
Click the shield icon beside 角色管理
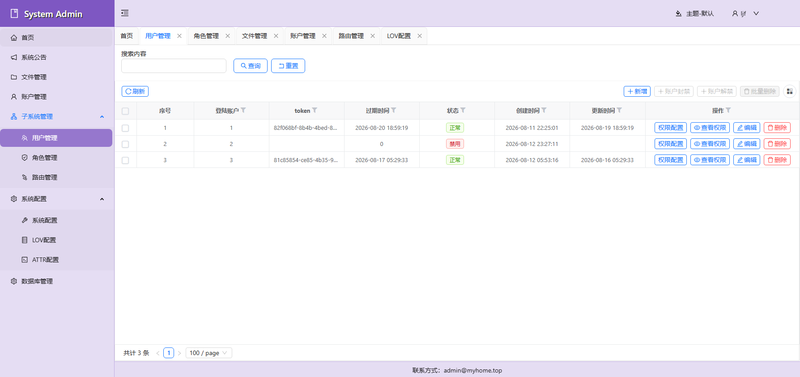click(x=24, y=158)
